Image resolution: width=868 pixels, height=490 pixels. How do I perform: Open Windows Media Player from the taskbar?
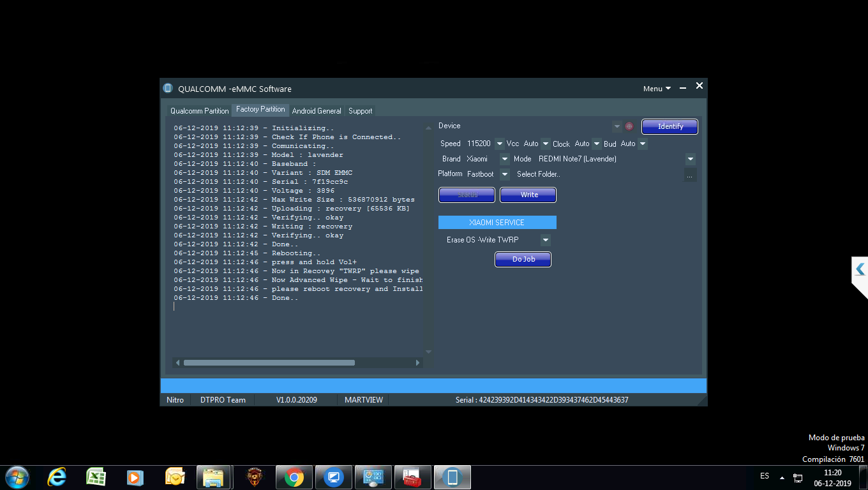coord(135,477)
